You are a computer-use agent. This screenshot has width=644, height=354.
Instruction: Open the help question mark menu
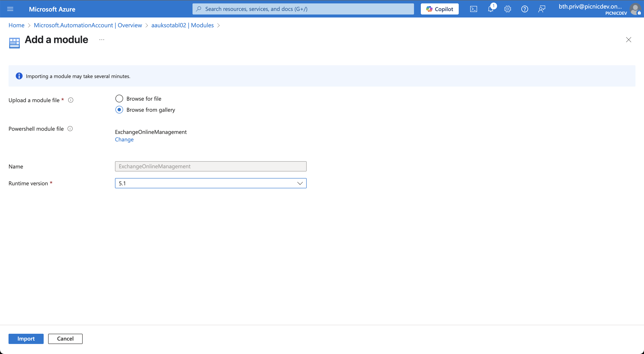(525, 9)
